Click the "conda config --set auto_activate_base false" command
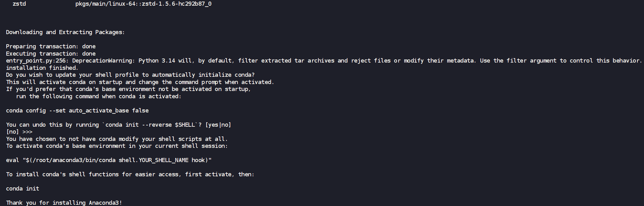Image resolution: width=644 pixels, height=206 pixels. click(x=77, y=111)
